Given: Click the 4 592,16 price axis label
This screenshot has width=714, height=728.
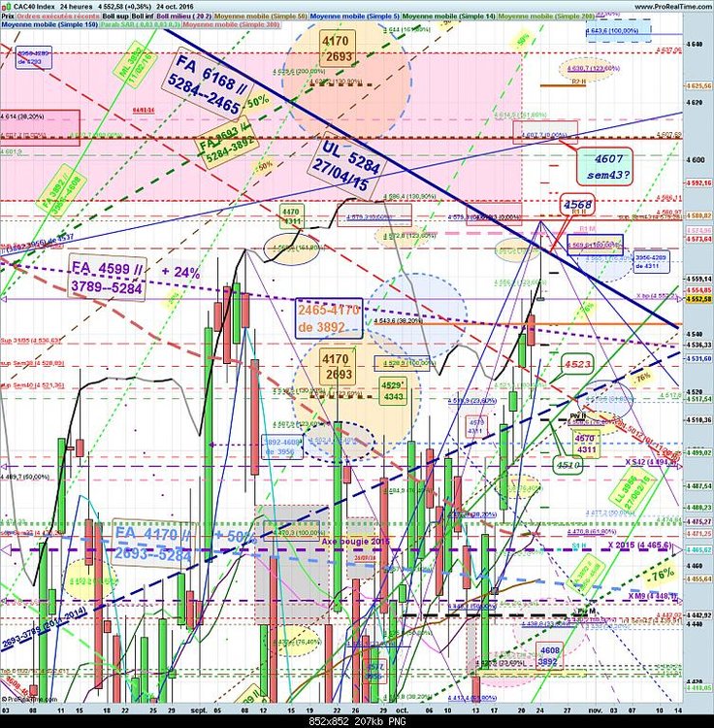Looking at the screenshot, I should pyautogui.click(x=698, y=182).
